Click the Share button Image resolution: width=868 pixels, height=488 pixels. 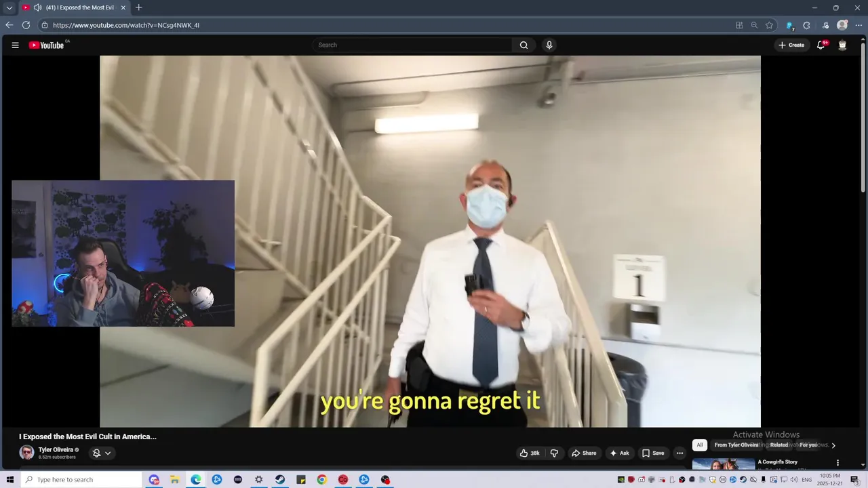pyautogui.click(x=584, y=453)
